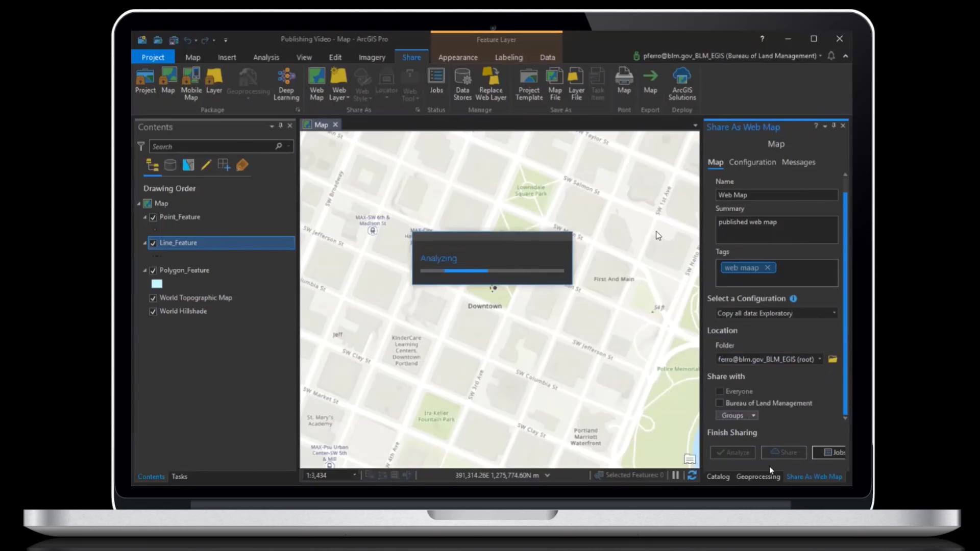
Task: Collapse Point_Feature layer expander
Action: click(145, 217)
